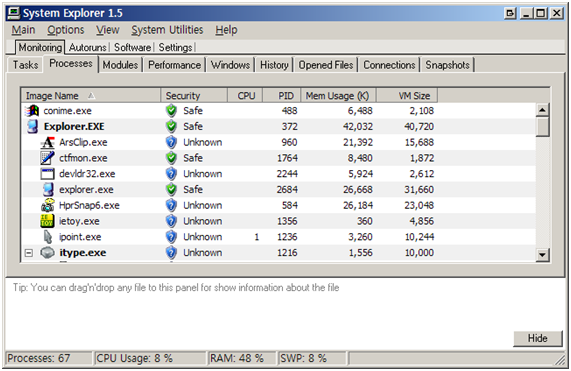571x371 pixels.
Task: Click the Unknown shield for ietoy.exe
Action: pos(171,221)
